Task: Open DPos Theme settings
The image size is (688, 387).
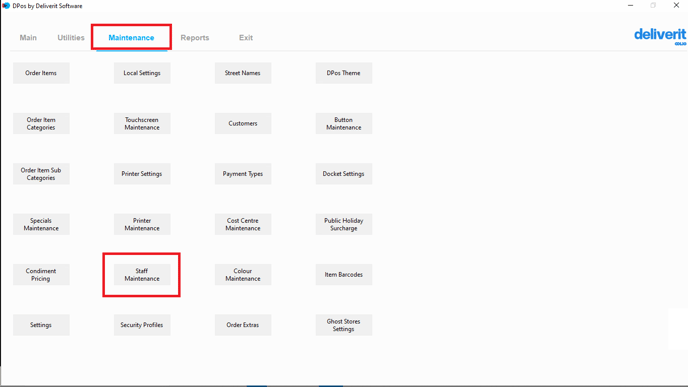Action: [x=344, y=73]
